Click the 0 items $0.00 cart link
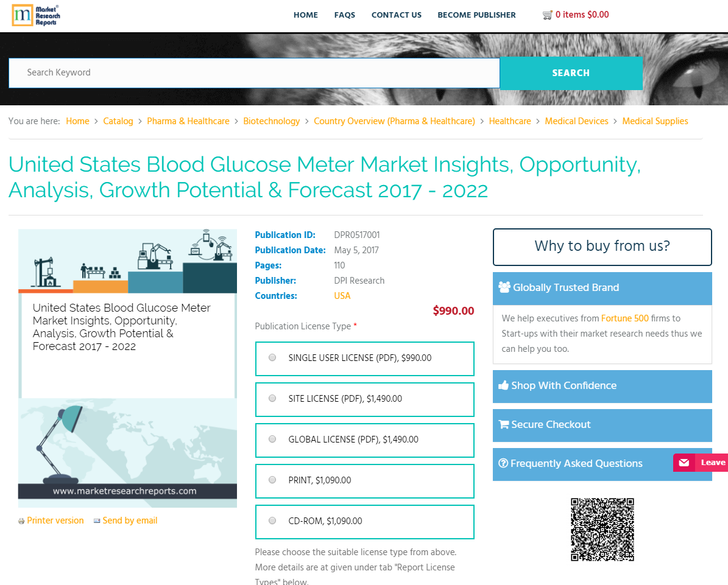This screenshot has height=585, width=728. (x=582, y=15)
